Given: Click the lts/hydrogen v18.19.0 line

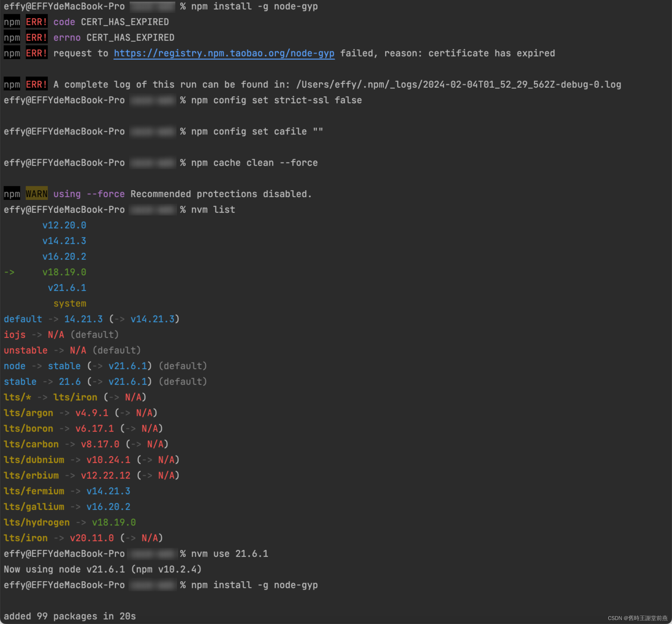Looking at the screenshot, I should 70,522.
